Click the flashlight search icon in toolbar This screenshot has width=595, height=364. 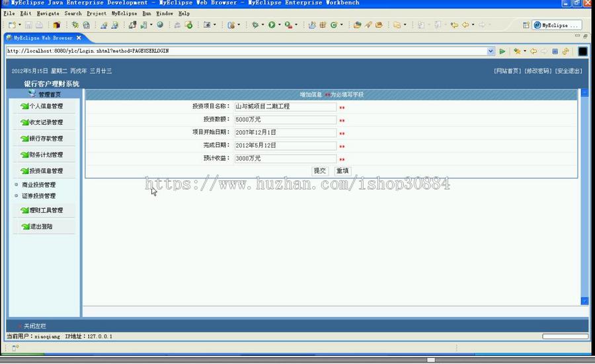pos(368,25)
